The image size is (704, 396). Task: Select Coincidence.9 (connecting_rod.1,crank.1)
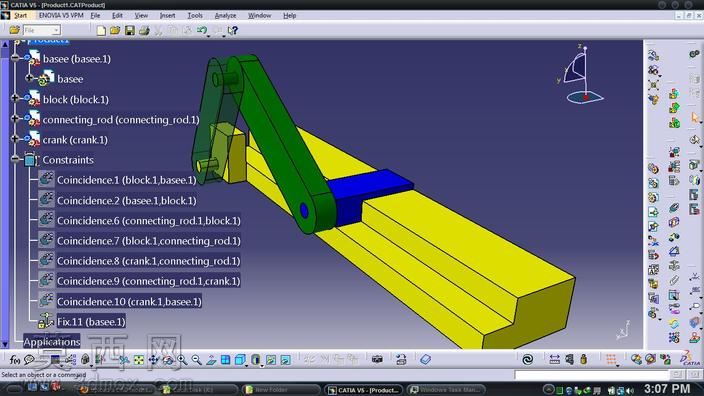[149, 281]
